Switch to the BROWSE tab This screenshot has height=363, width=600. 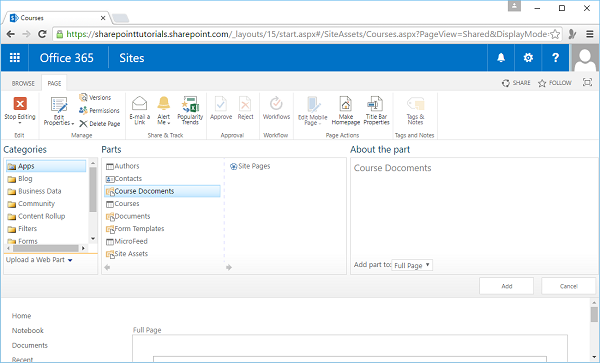[x=23, y=83]
